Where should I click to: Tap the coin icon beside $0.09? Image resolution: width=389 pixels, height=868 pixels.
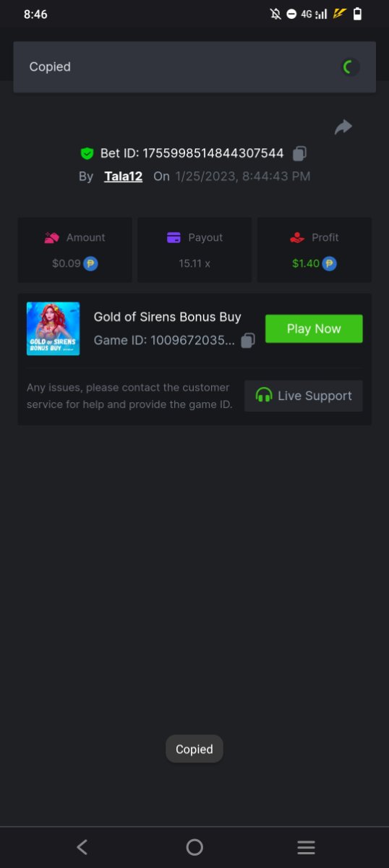click(90, 263)
